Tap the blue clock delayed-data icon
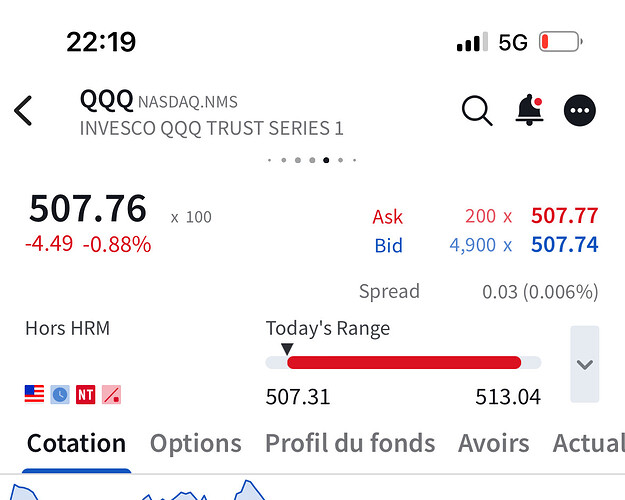The image size is (625, 500). pyautogui.click(x=60, y=394)
